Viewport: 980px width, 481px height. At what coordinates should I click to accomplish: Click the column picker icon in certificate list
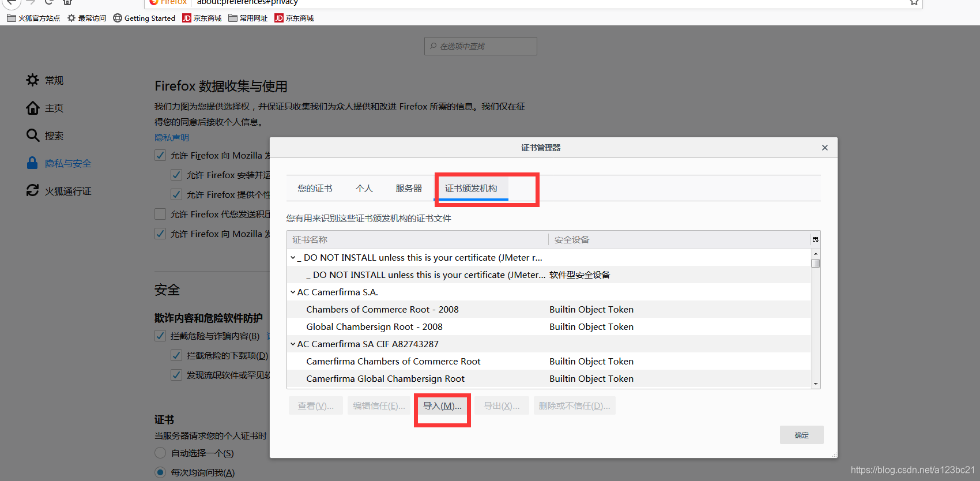(x=815, y=239)
